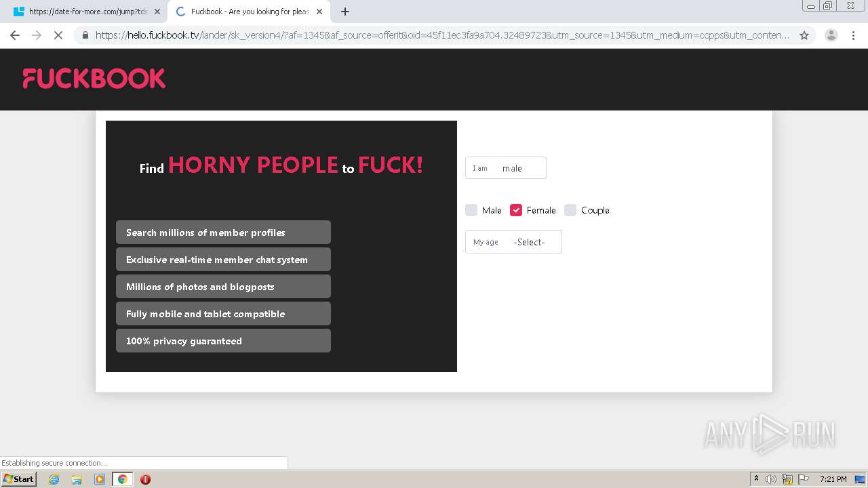Click the pink site logo in the header
Viewport: 868px width, 488px height.
pyautogui.click(x=94, y=79)
